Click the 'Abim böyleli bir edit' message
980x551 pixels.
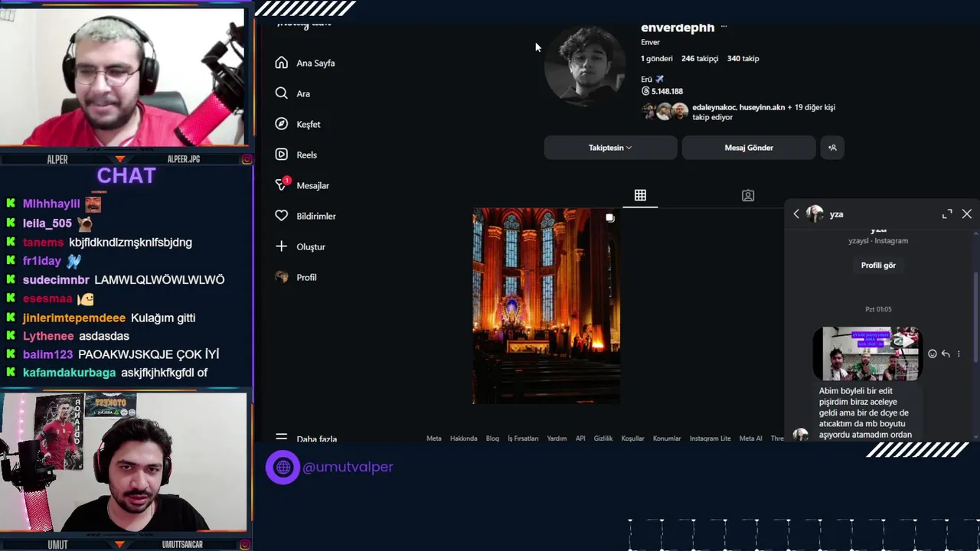(x=865, y=412)
